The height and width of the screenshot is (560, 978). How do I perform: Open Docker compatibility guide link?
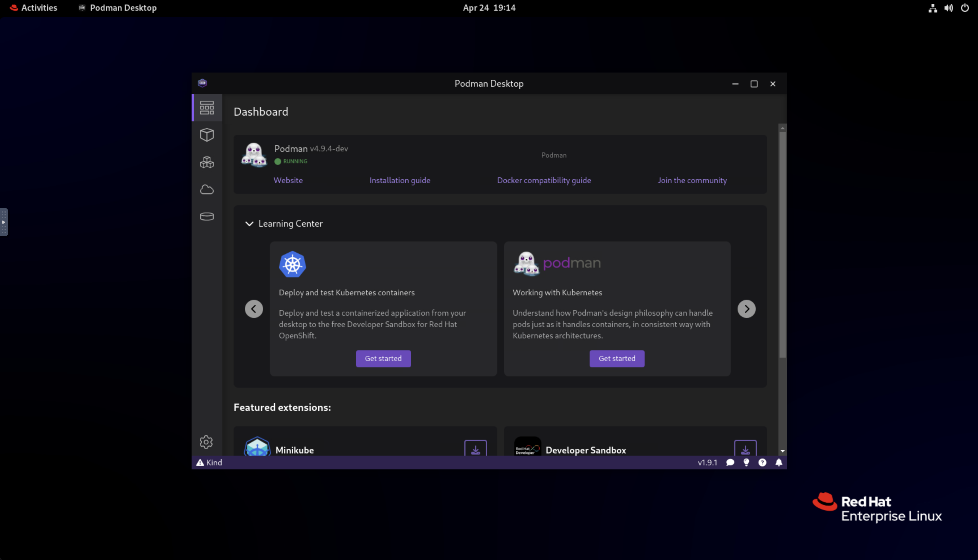click(544, 180)
